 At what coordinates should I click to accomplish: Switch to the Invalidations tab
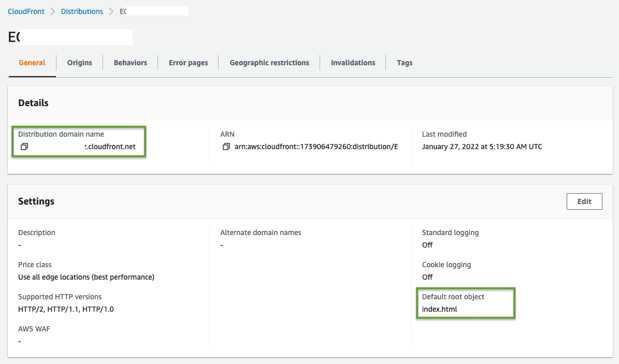[x=353, y=62]
